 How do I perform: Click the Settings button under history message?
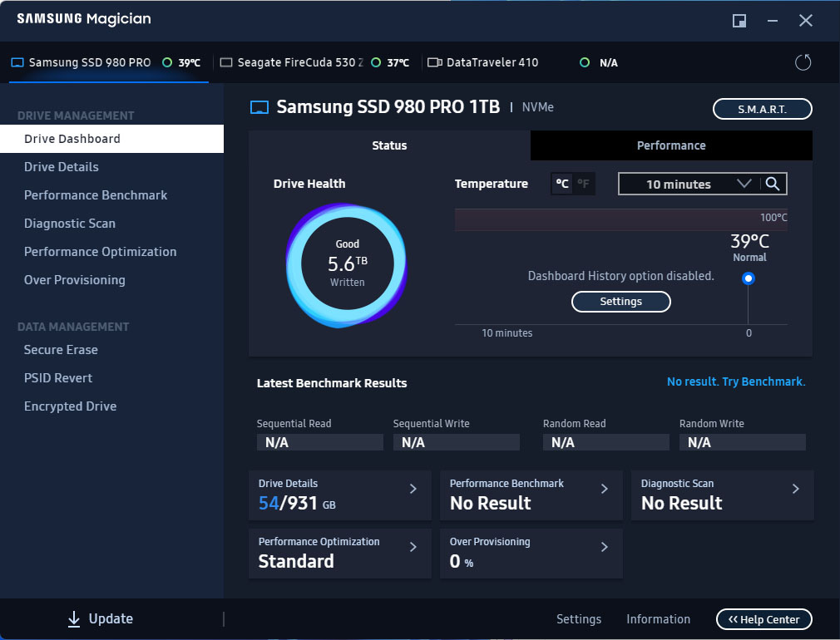tap(621, 302)
